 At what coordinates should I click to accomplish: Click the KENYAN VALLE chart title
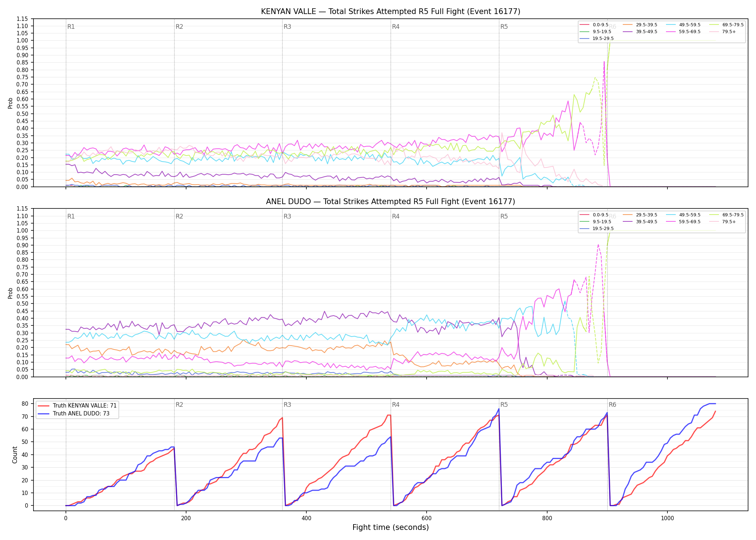tap(391, 12)
